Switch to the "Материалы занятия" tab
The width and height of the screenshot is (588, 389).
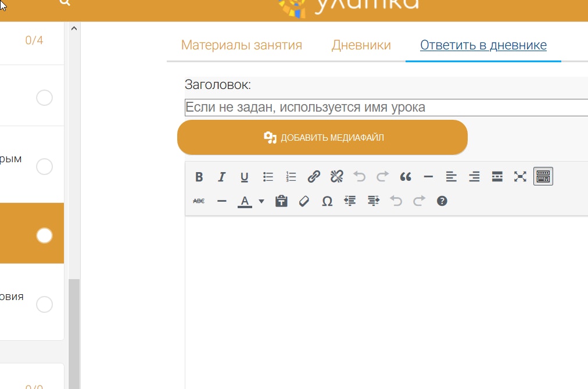241,45
